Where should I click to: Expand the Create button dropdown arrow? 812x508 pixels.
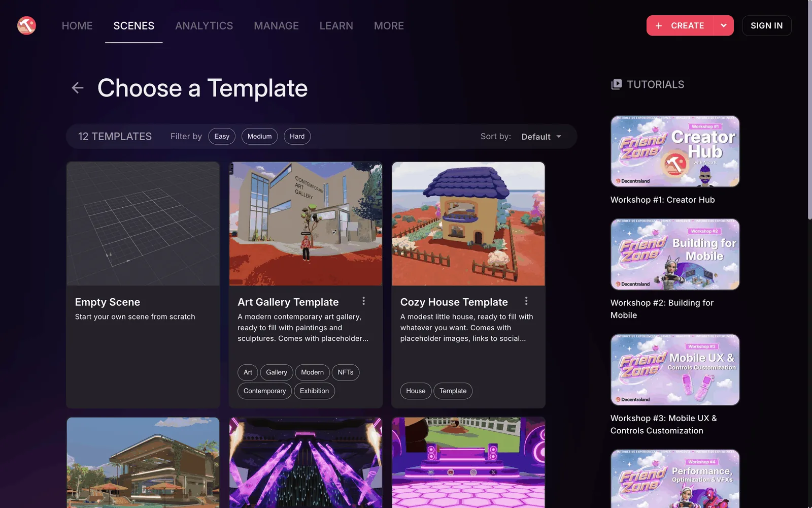click(x=724, y=26)
